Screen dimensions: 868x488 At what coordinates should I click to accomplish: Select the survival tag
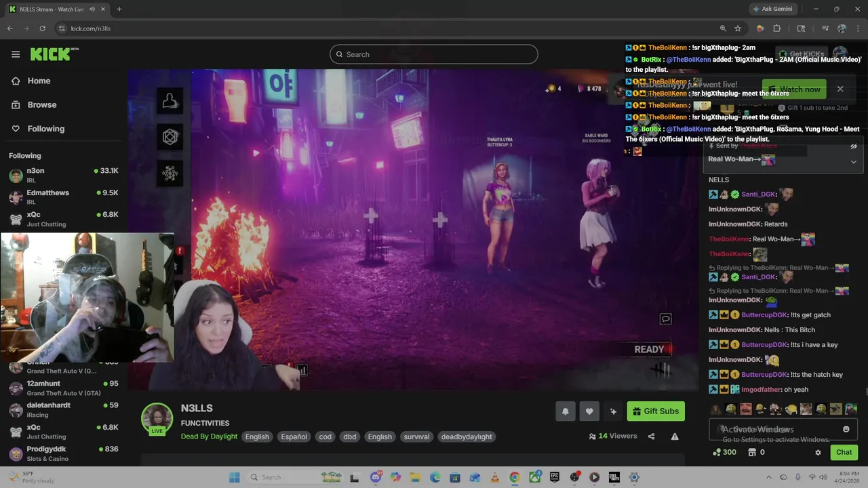click(x=416, y=436)
